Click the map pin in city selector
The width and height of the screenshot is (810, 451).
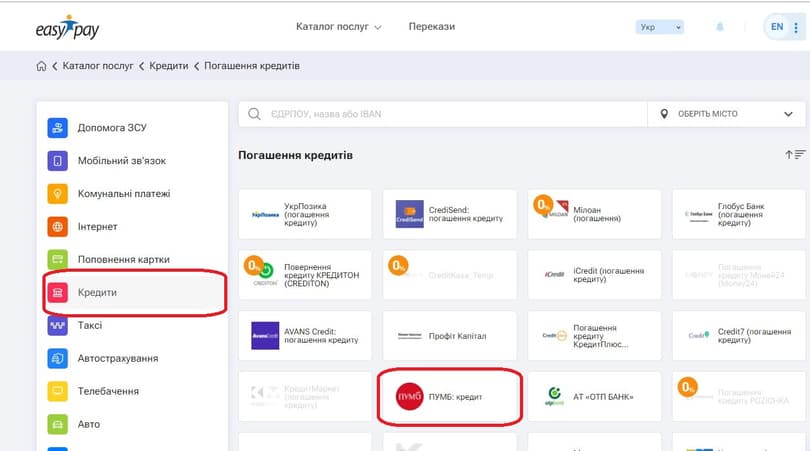(x=664, y=114)
